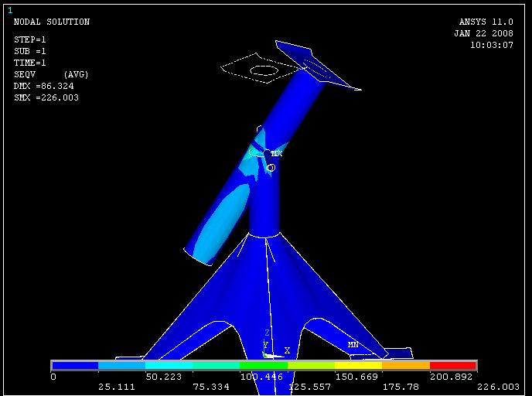Viewport: 532px width, 396px height.
Task: Click legend value 150.669
Action: [356, 377]
